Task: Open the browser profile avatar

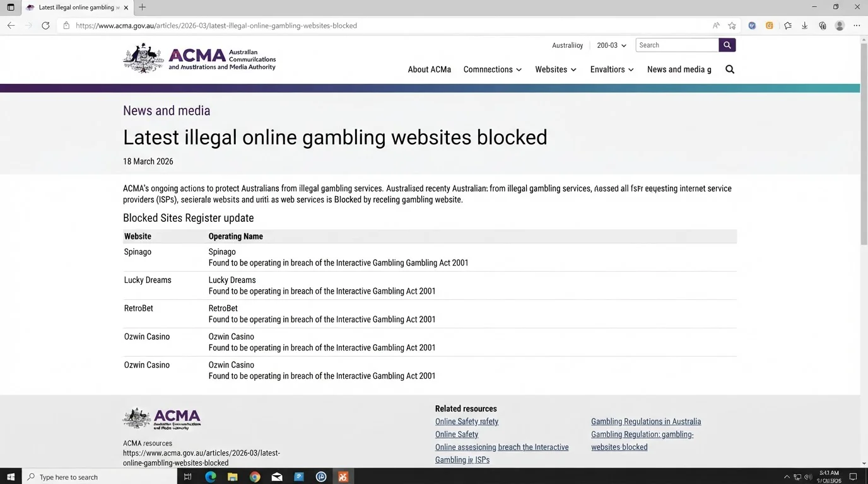Action: (840, 26)
